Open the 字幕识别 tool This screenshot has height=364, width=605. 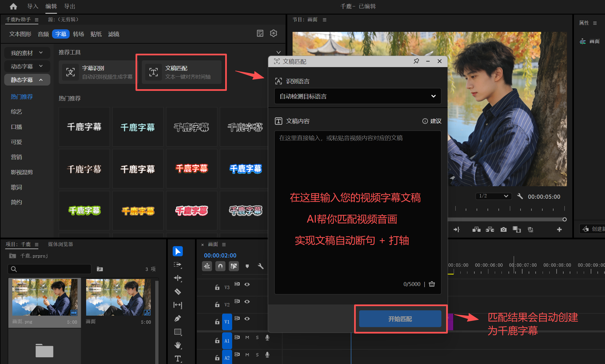click(98, 72)
